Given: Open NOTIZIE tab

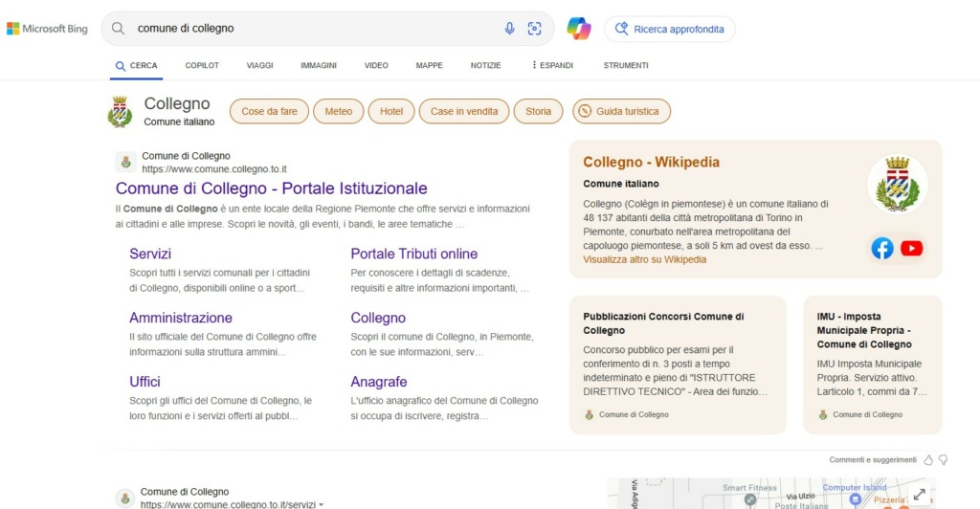Looking at the screenshot, I should [x=485, y=65].
